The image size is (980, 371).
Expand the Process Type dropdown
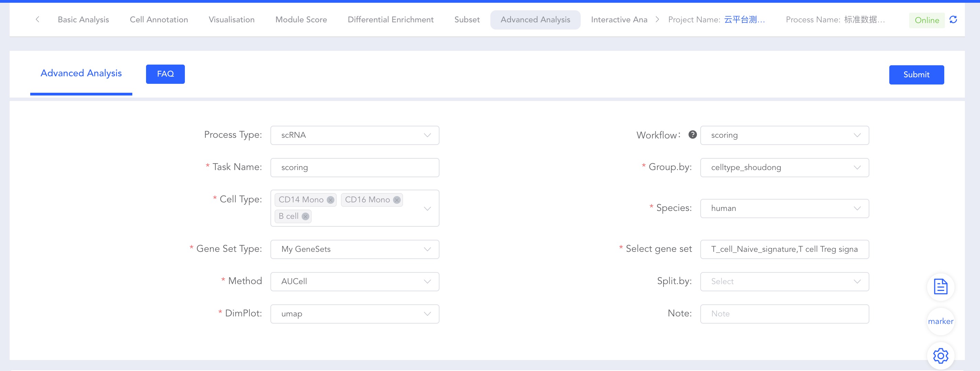[355, 135]
